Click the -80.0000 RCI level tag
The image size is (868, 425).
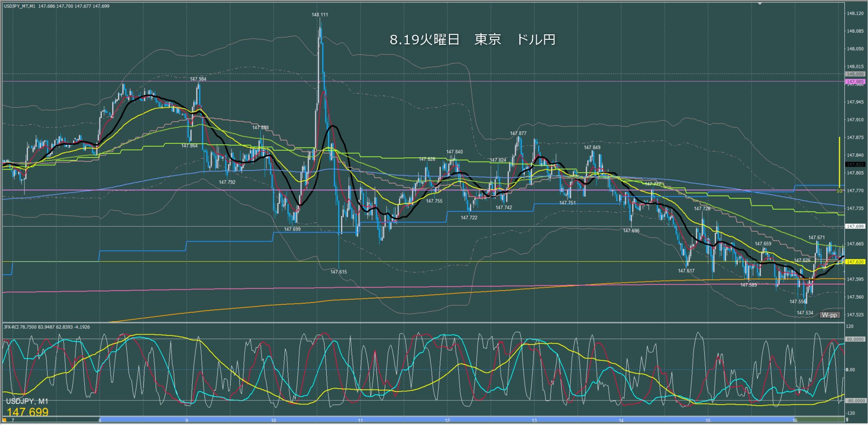(855, 401)
